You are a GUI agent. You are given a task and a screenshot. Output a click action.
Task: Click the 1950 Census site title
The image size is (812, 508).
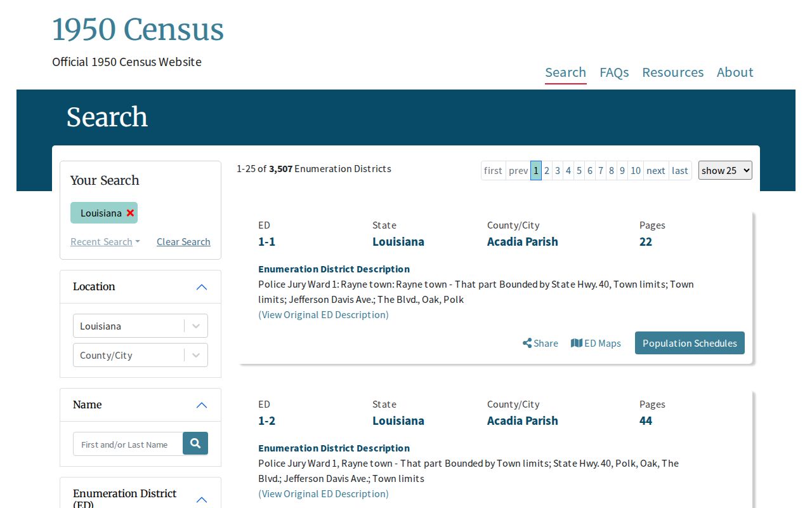138,30
